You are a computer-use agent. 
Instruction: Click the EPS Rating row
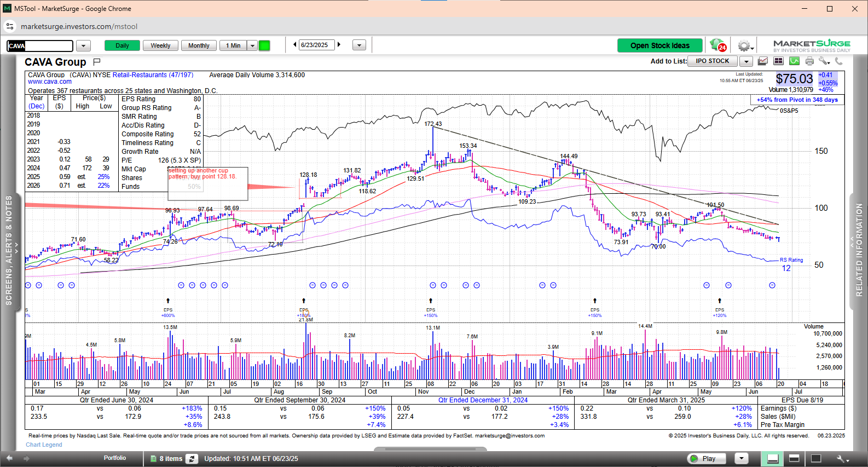pyautogui.click(x=161, y=99)
